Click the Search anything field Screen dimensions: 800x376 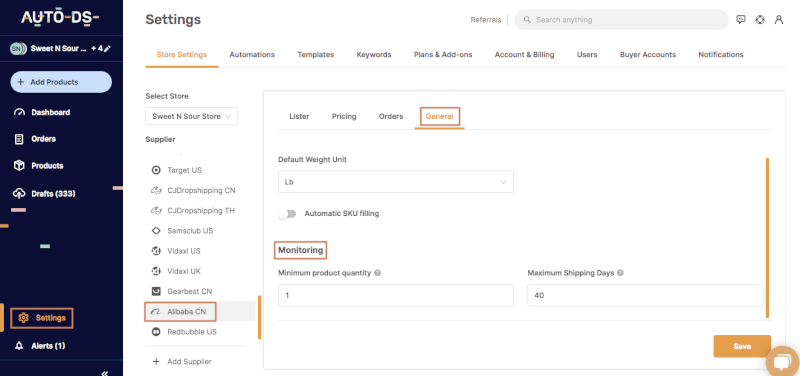pyautogui.click(x=621, y=20)
